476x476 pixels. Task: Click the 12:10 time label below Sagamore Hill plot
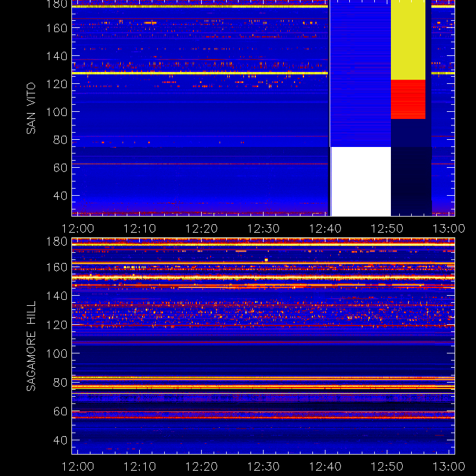click(x=140, y=466)
